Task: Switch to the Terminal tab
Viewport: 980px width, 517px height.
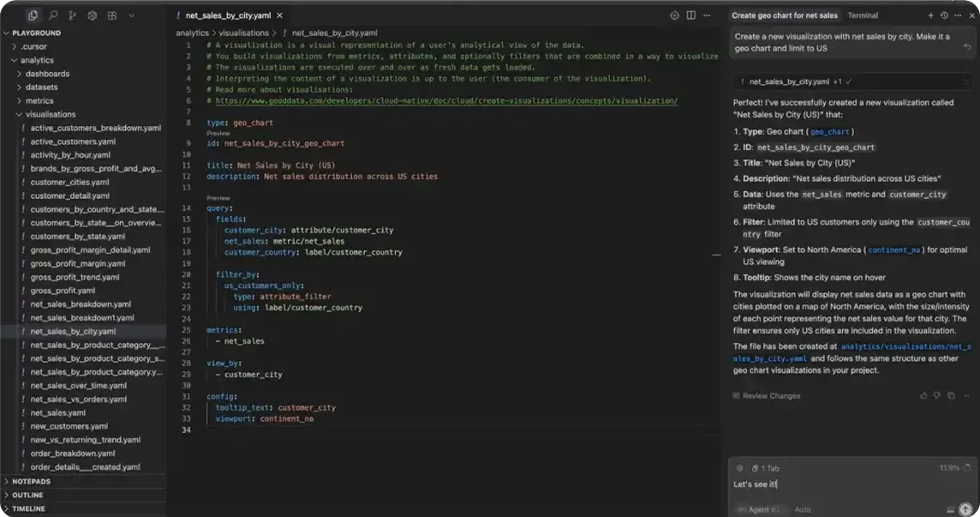Action: pos(863,15)
